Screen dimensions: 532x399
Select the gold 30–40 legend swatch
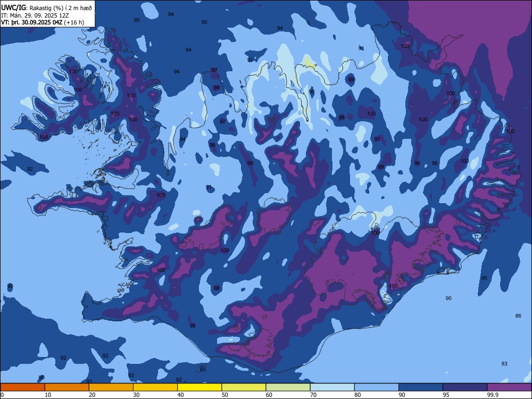(155, 387)
